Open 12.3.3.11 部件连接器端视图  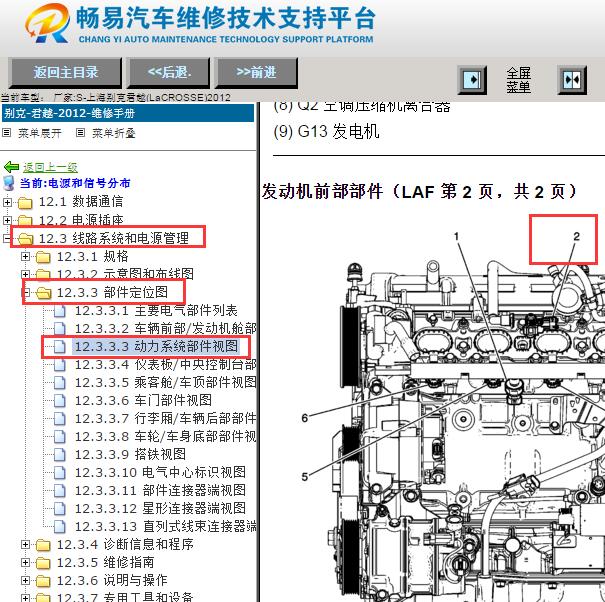[160, 490]
